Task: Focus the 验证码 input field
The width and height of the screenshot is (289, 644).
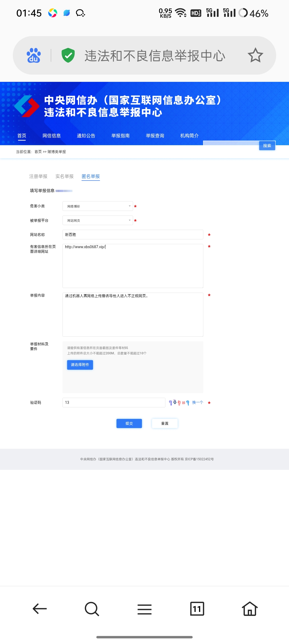Action: click(x=114, y=402)
